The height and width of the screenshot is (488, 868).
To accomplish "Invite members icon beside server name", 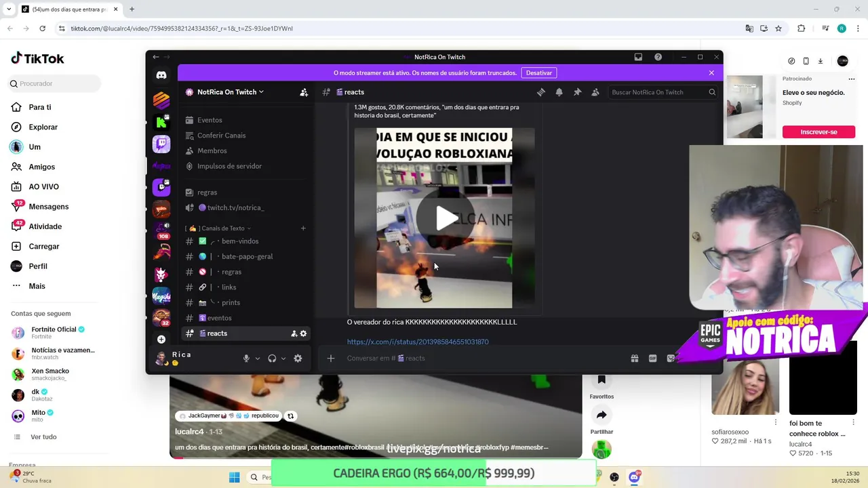I will (x=304, y=92).
